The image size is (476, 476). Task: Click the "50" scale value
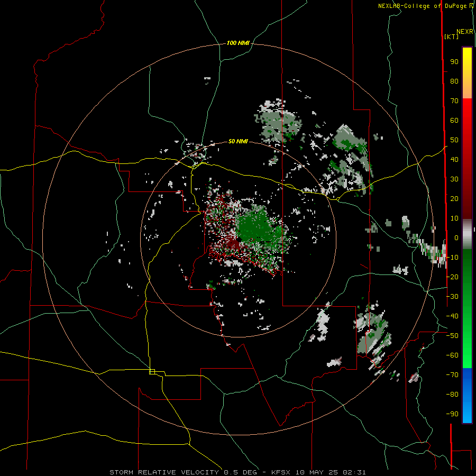(454, 140)
